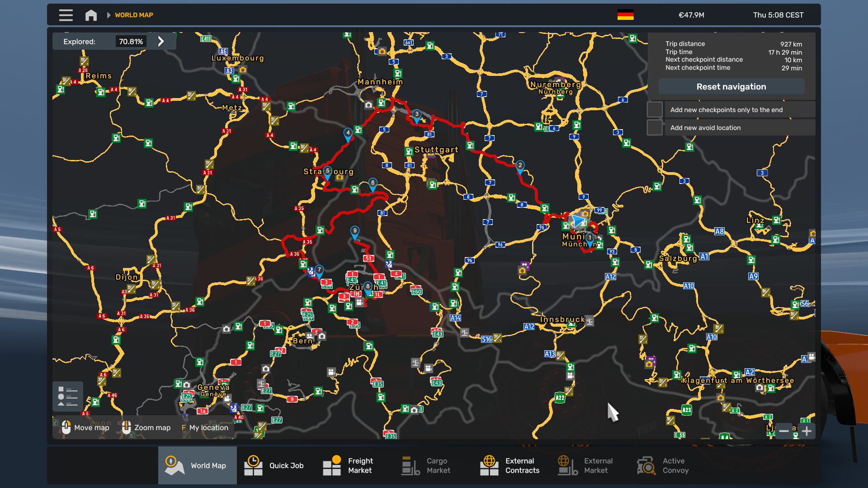Click the player truck location arrow
Viewport: 868px width, 488px height.
coord(578,221)
